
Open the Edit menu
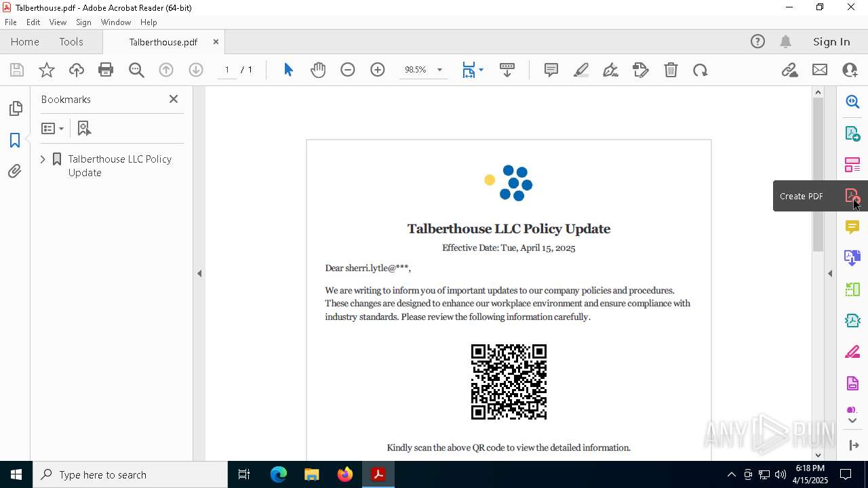pos(33,22)
